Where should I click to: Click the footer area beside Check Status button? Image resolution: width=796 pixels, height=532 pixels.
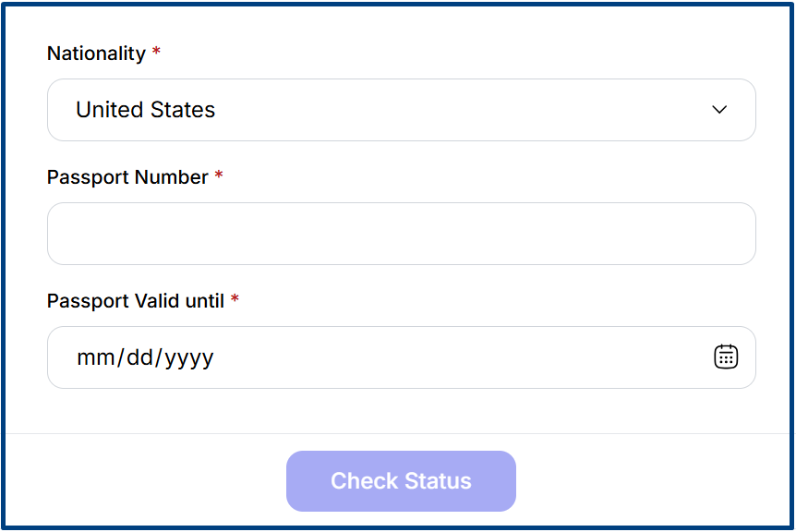[x=646, y=481]
